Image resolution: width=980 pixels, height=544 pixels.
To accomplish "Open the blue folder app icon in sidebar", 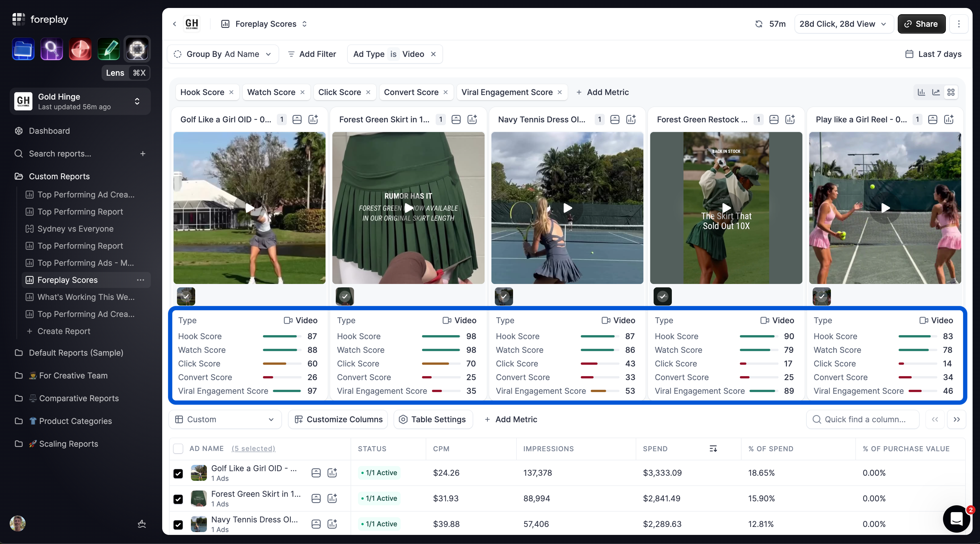I will (23, 49).
